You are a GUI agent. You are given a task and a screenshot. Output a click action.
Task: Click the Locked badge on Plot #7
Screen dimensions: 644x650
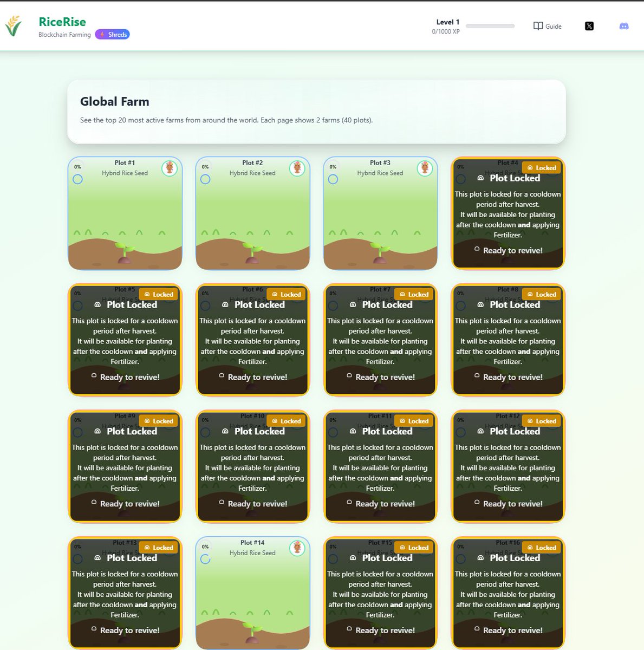click(x=414, y=295)
